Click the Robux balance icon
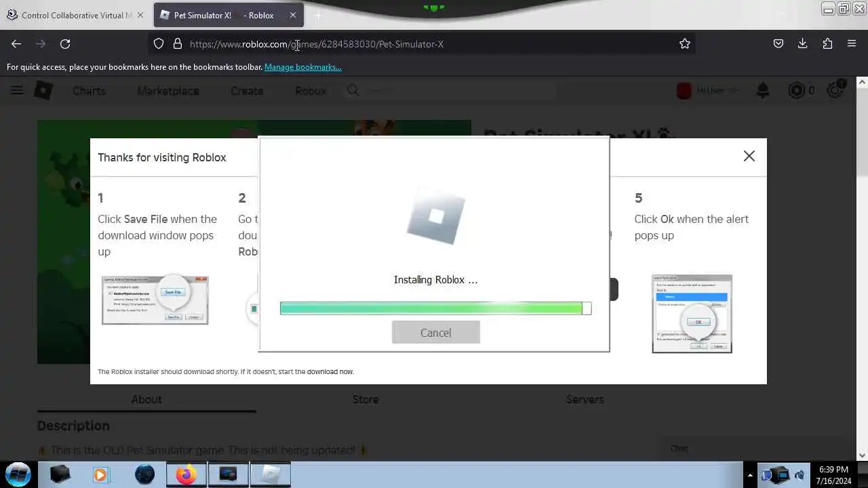Viewport: 868px width, 488px height. pyautogui.click(x=797, y=91)
